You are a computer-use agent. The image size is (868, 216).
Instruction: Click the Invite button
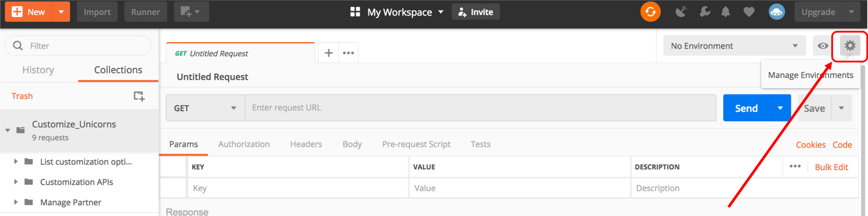click(476, 12)
